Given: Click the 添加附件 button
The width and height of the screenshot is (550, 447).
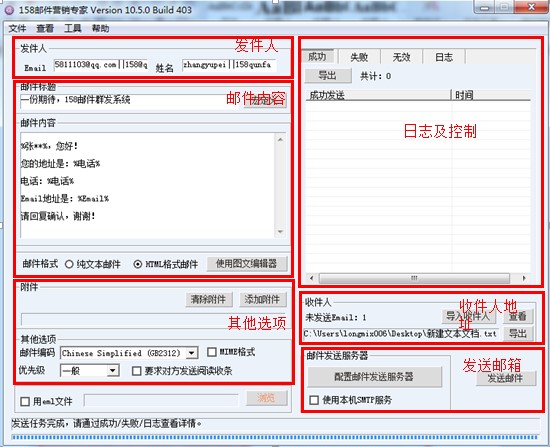Looking at the screenshot, I should 262,300.
